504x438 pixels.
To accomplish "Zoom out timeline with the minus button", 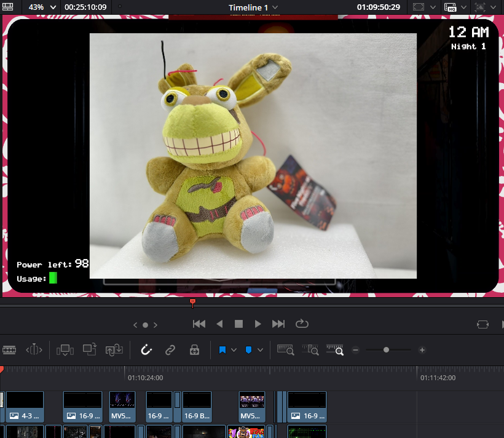I will coord(355,350).
